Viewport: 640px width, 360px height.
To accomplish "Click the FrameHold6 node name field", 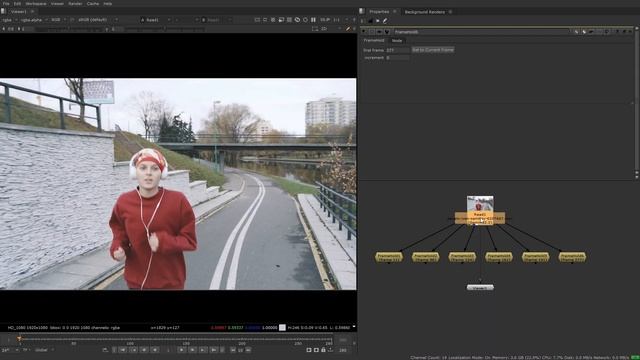I will (482, 32).
